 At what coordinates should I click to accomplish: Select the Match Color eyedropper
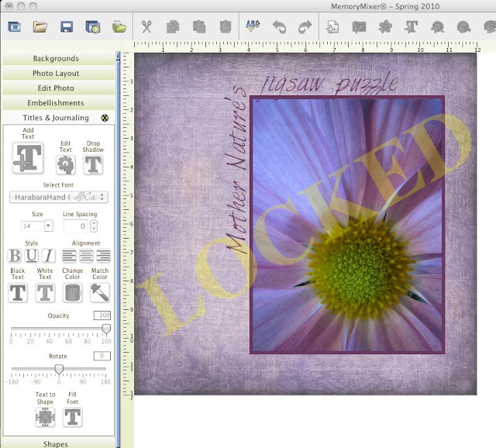(x=100, y=293)
